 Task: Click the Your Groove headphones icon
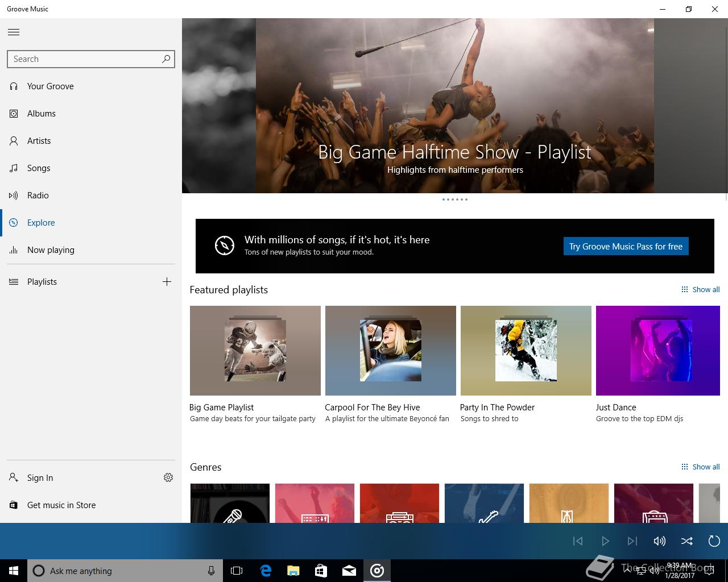coord(14,86)
